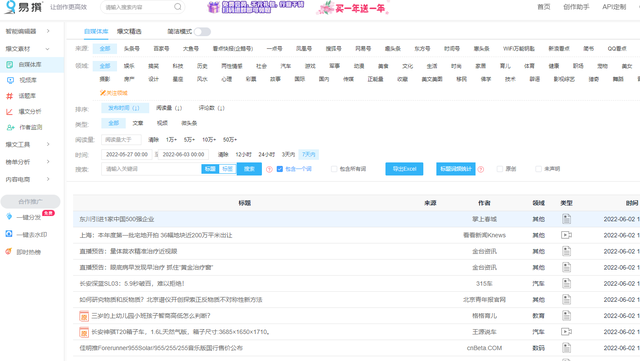640x361 pixels.
Task: Toggle the 简洁模式 switch
Action: (x=202, y=31)
